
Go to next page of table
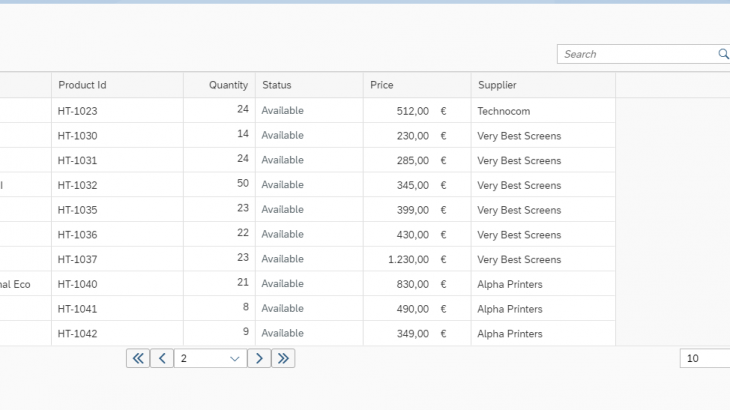pos(259,358)
